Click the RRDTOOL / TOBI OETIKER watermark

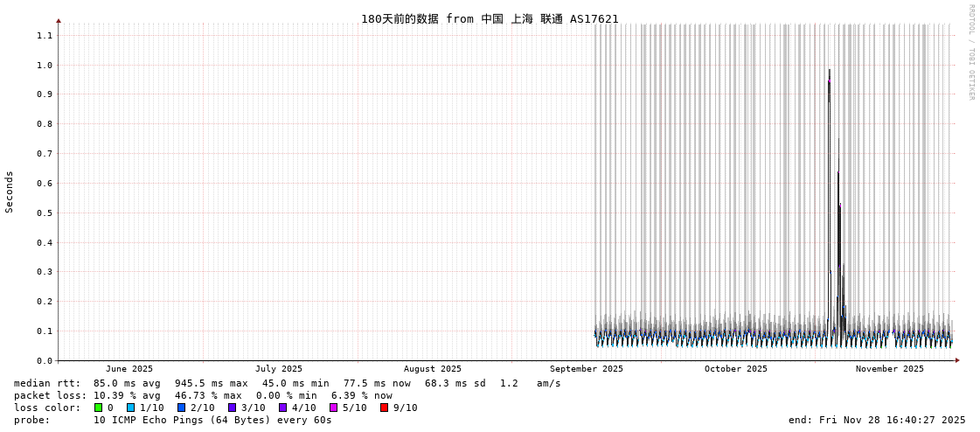point(970,52)
